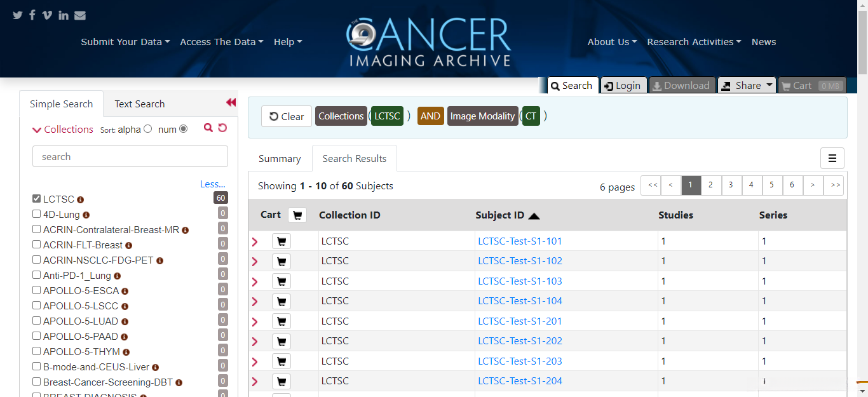Check the ACRIN-NSCLC-FDG-PET checkbox
Screen dimensions: 868x397
coord(37,260)
